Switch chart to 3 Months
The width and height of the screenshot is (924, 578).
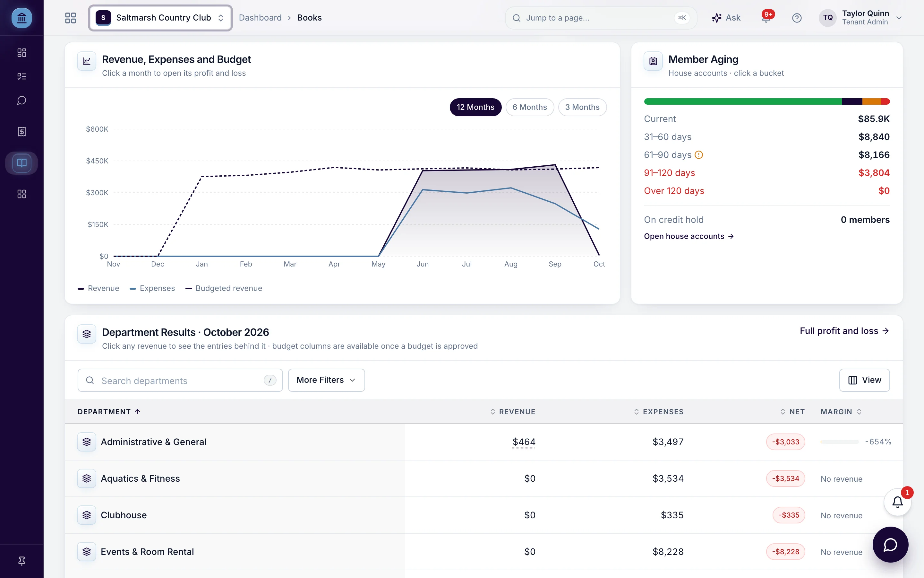click(x=582, y=108)
